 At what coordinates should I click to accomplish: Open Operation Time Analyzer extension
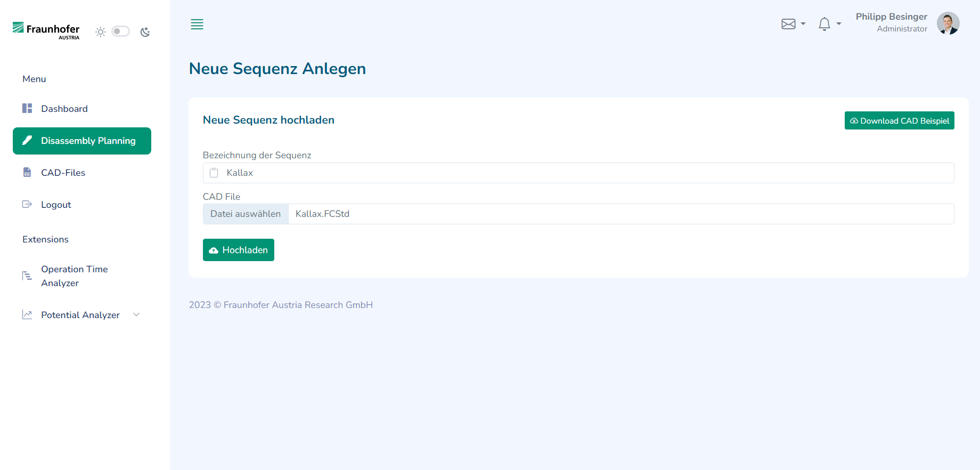82,276
